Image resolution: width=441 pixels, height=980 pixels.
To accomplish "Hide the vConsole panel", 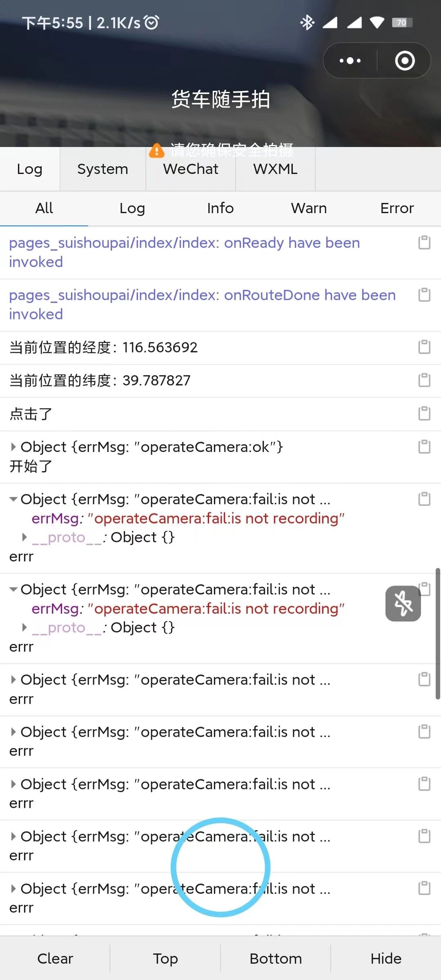I will pyautogui.click(x=386, y=958).
